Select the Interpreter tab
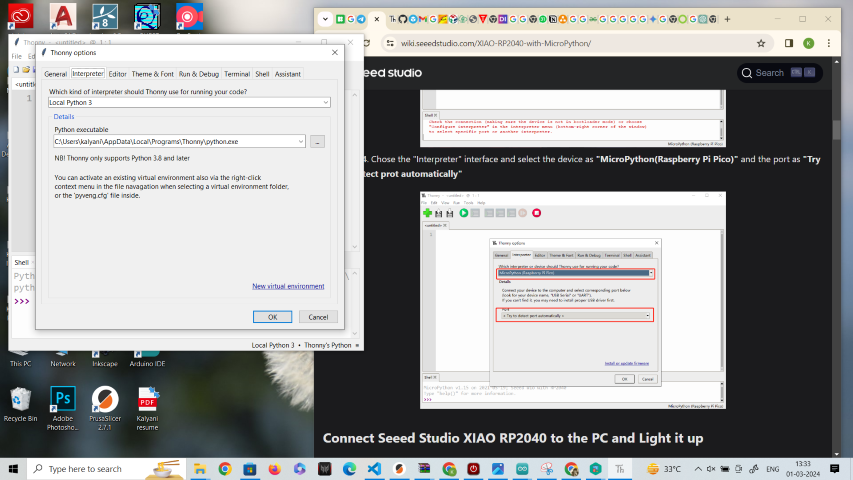 [88, 73]
